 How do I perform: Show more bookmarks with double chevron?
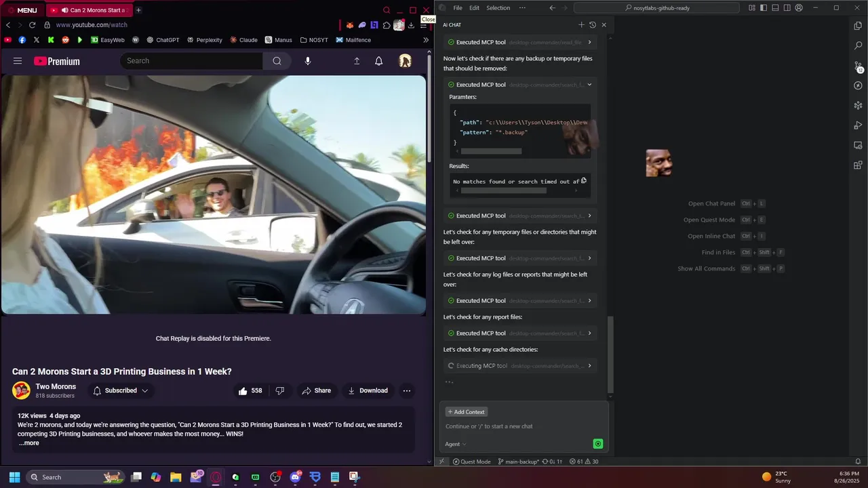click(426, 40)
